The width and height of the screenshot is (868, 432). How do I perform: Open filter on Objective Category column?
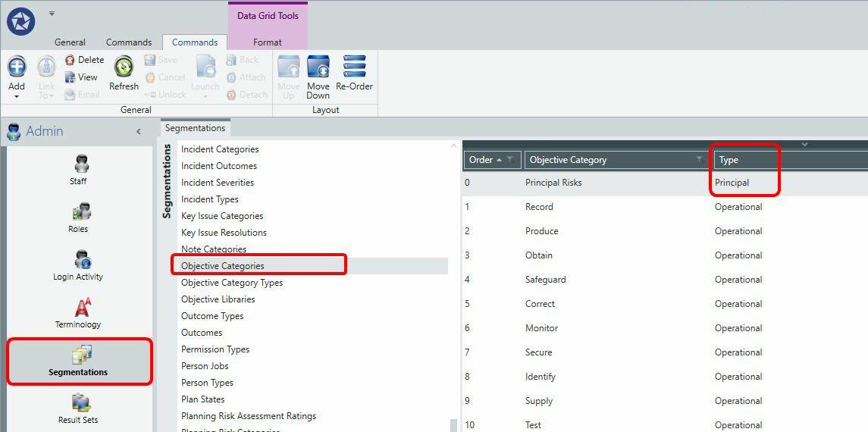(x=700, y=160)
